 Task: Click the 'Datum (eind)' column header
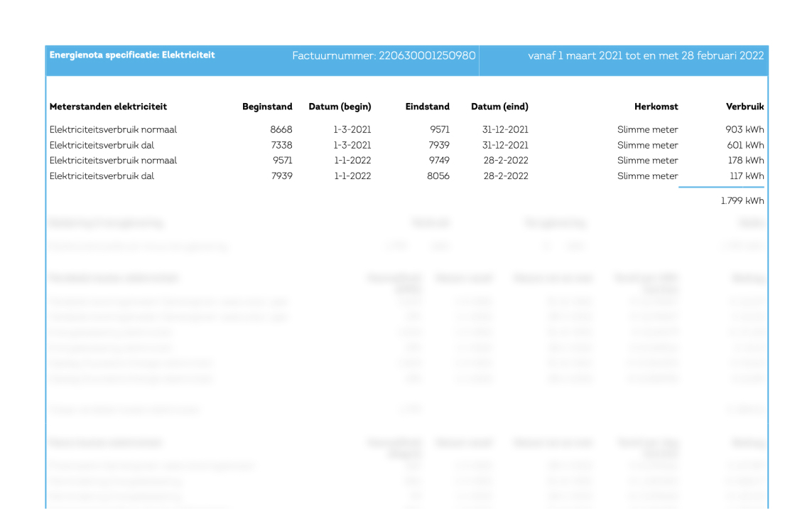(499, 107)
